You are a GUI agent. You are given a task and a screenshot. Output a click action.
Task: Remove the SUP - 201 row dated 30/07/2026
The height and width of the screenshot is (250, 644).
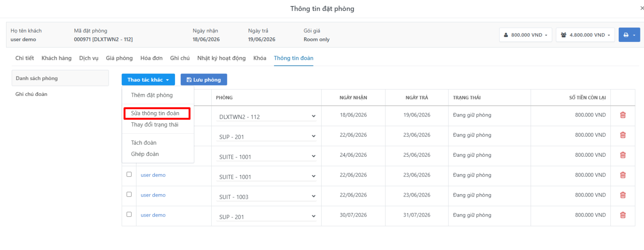click(x=623, y=215)
